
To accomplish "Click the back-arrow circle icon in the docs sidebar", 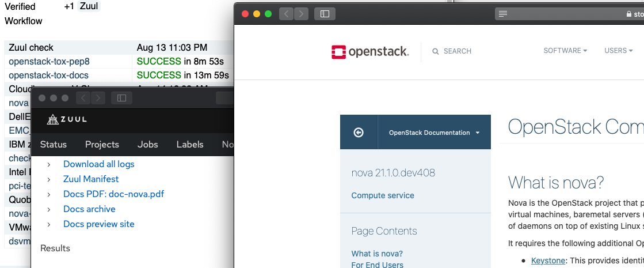I will [x=359, y=133].
